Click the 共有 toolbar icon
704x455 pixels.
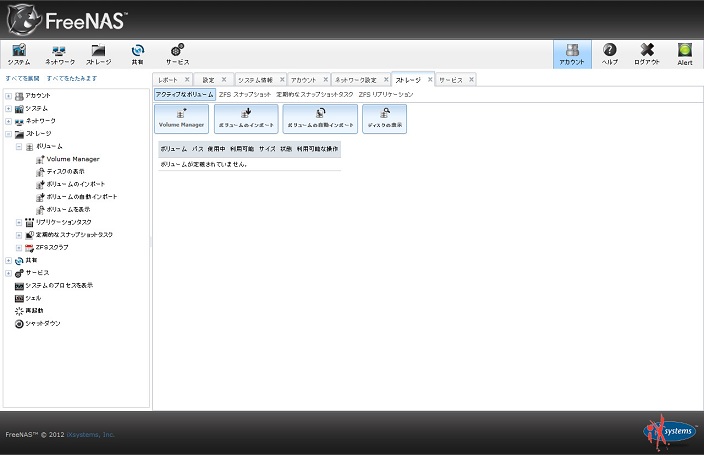point(137,54)
